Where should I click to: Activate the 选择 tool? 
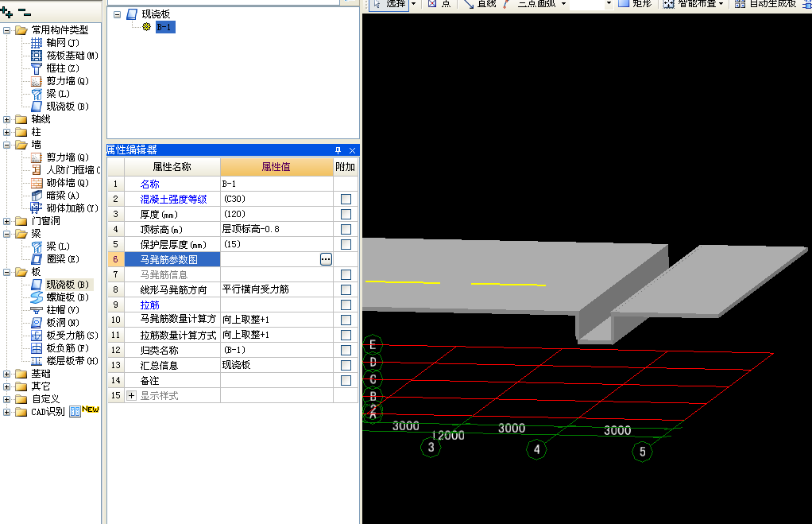389,4
